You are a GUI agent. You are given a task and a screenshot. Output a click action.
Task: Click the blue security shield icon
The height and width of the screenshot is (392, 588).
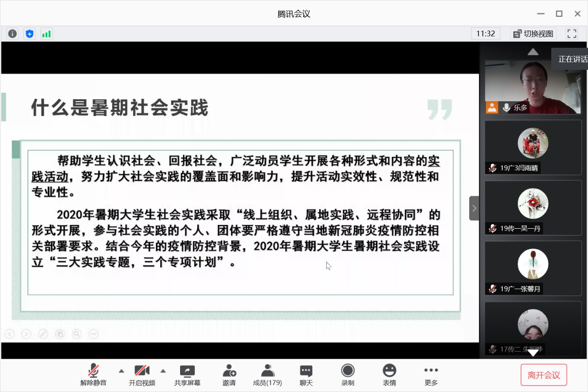(x=30, y=33)
